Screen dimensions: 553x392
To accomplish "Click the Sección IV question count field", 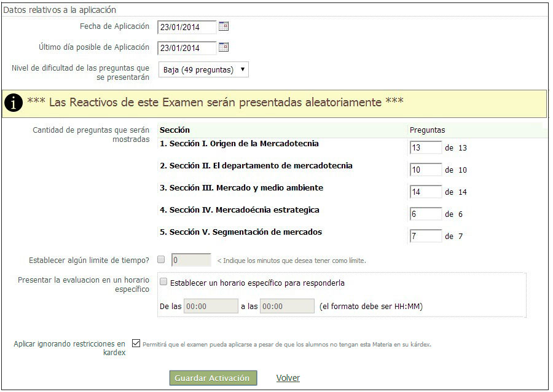I will coord(425,214).
